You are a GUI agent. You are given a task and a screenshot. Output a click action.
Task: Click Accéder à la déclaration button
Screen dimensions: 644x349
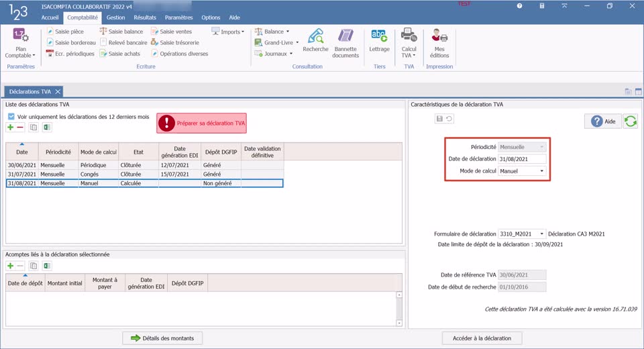pos(482,338)
